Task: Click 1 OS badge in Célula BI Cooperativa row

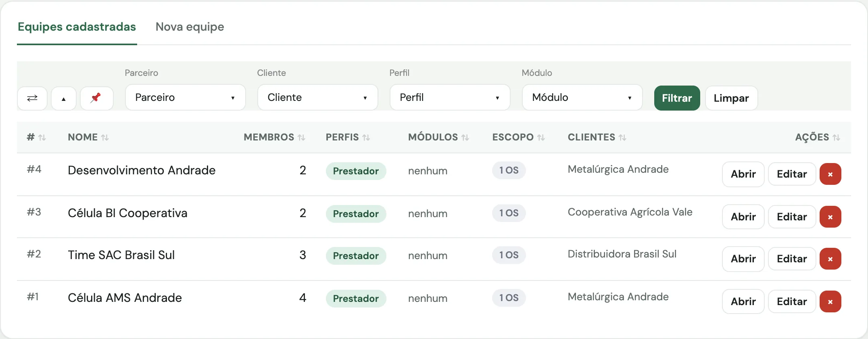Action: [x=509, y=213]
